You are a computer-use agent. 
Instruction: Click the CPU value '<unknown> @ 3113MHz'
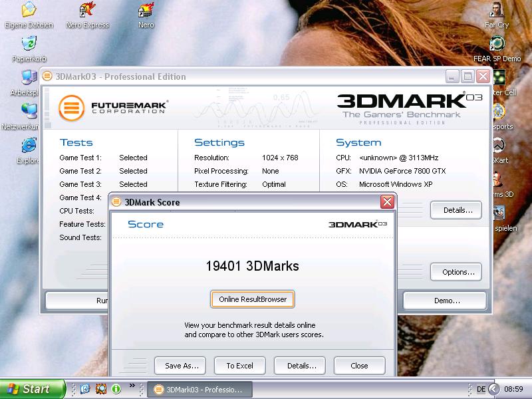pyautogui.click(x=398, y=158)
